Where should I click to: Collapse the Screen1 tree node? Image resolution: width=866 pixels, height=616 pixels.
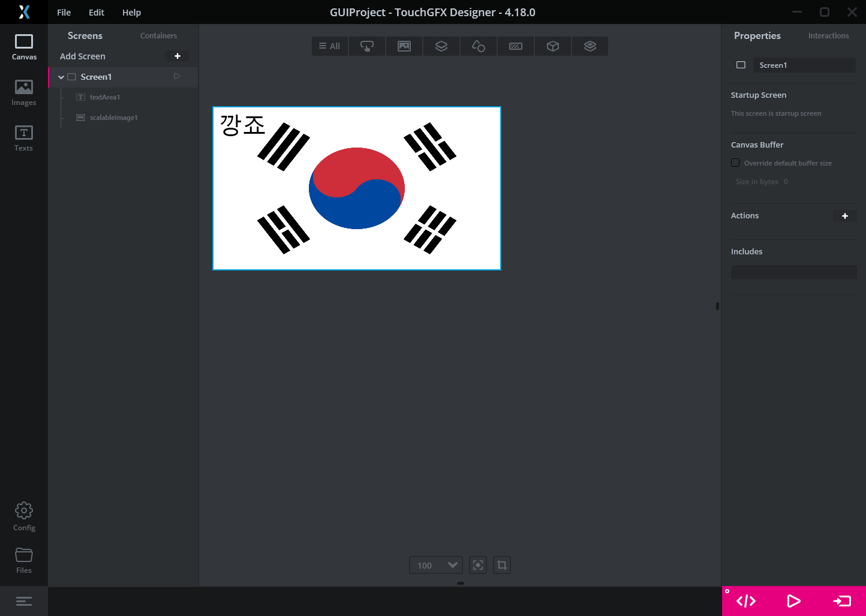click(x=61, y=77)
